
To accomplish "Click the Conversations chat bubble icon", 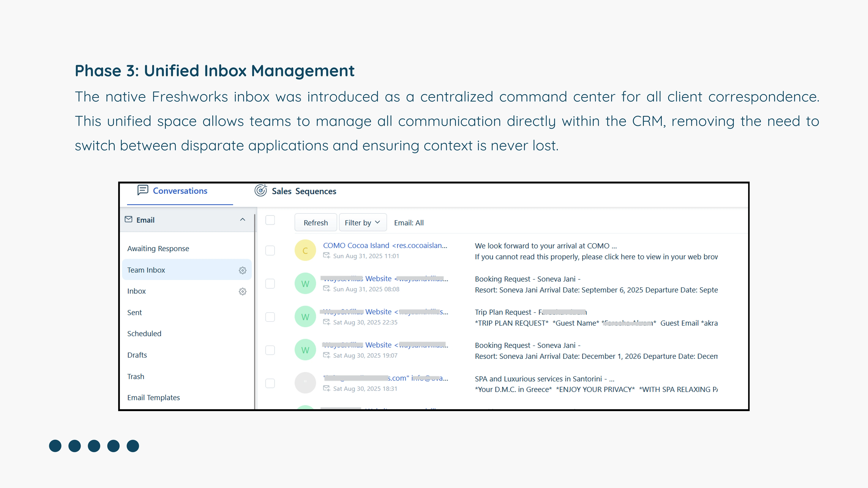I will 143,190.
